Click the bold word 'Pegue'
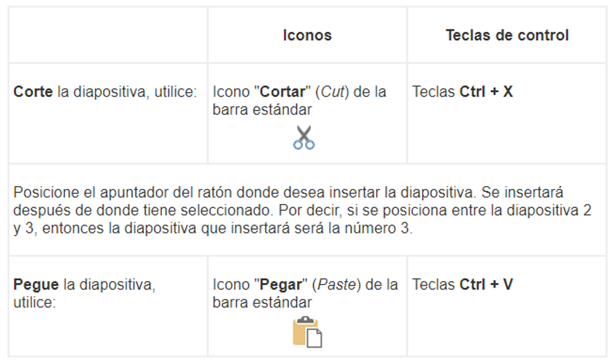615x364 pixels. (x=36, y=285)
